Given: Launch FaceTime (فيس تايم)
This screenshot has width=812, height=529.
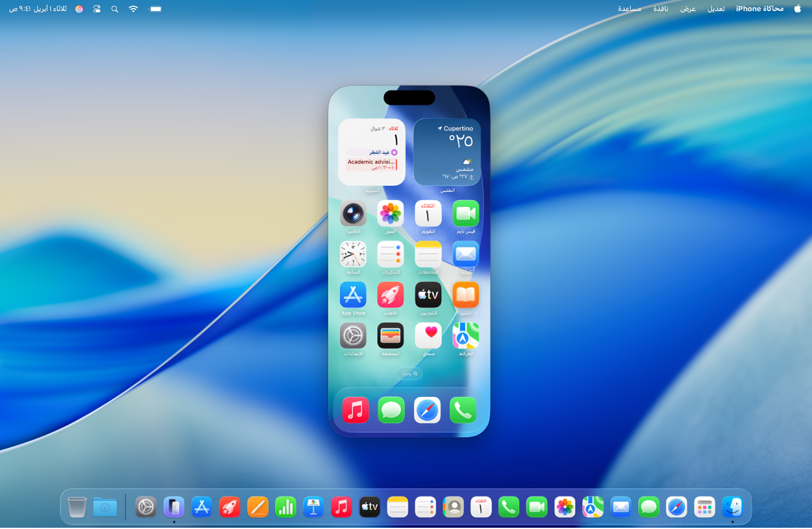Looking at the screenshot, I should [x=466, y=214].
